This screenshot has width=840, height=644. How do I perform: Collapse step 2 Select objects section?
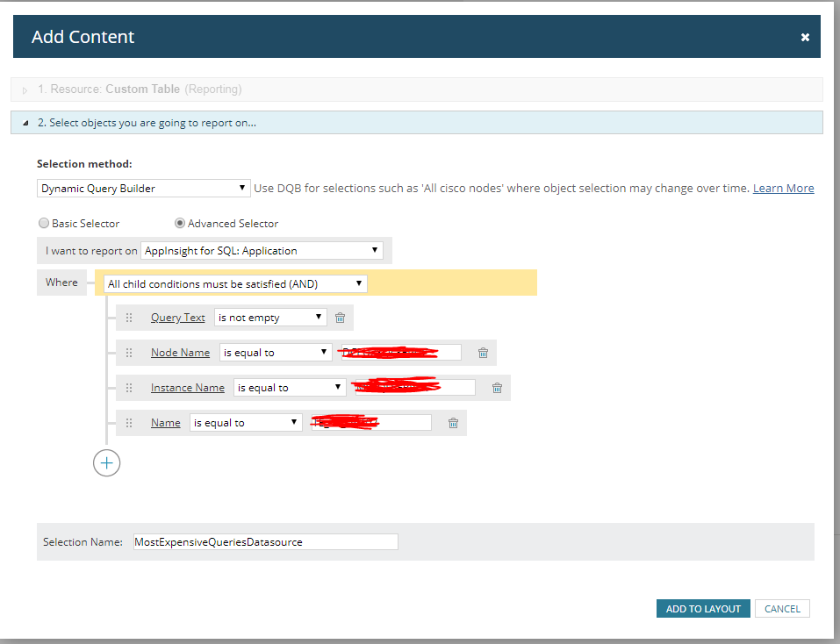pos(416,123)
